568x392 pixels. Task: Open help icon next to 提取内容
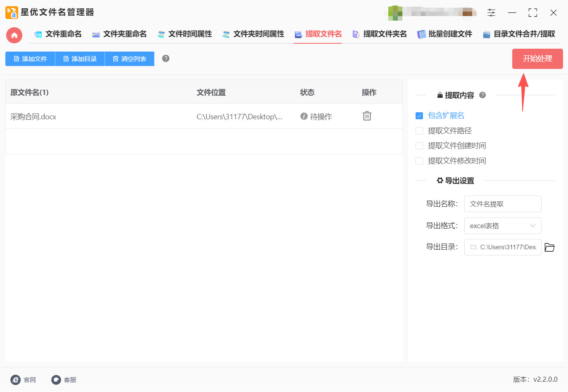click(x=482, y=95)
